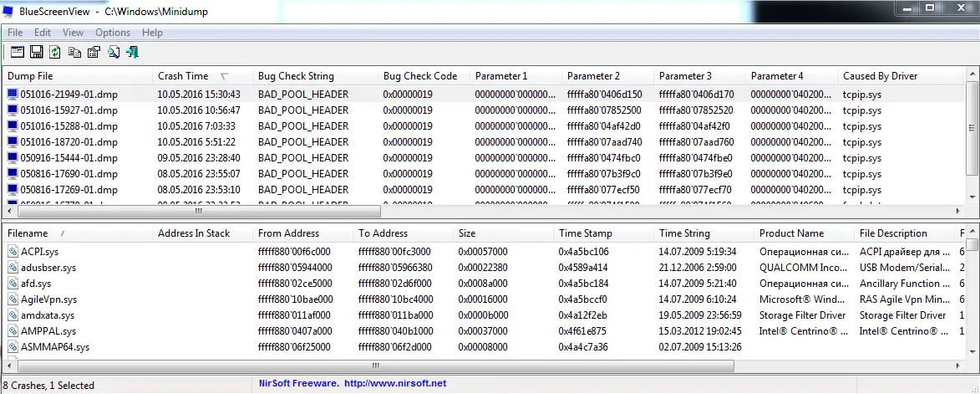980x394 pixels.
Task: Click the Find magnifier icon in the toolbar
Action: (113, 52)
